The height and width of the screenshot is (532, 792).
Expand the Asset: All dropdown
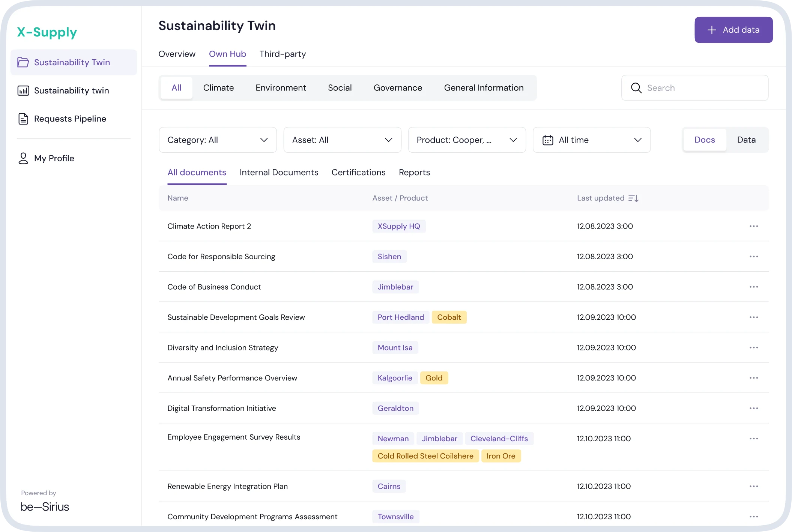point(342,140)
